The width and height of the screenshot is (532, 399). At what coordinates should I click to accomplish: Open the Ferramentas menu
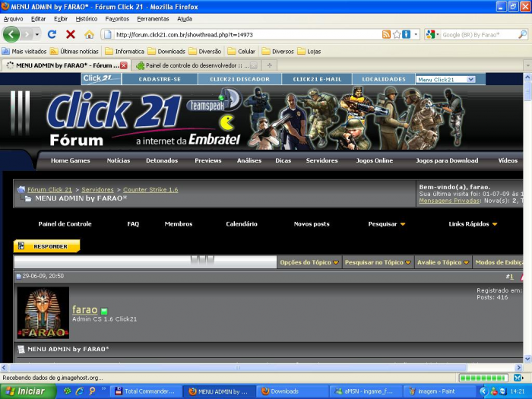pyautogui.click(x=153, y=19)
